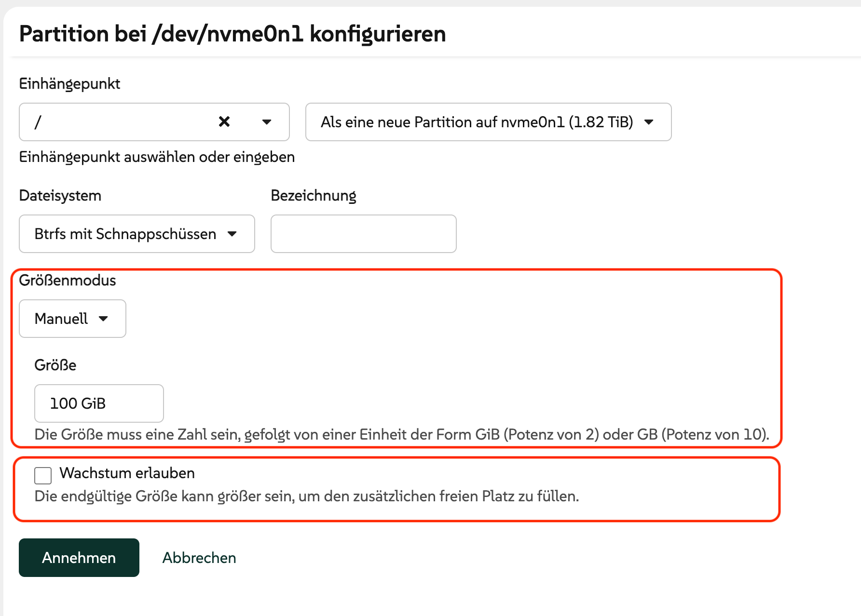This screenshot has width=861, height=616.
Task: Focus the Einhängepunkt text field containing '/'
Action: point(116,122)
